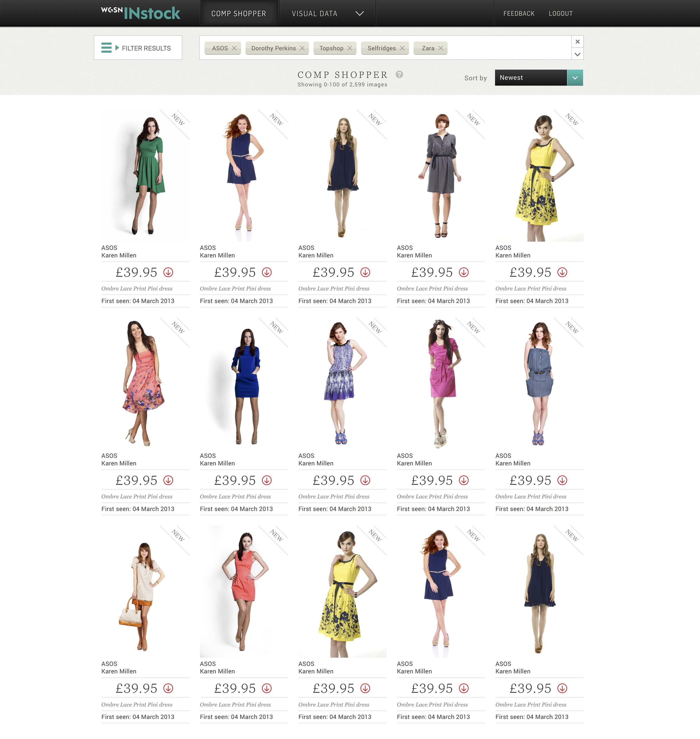Click price-drop icon on cream dress item

coord(168,688)
